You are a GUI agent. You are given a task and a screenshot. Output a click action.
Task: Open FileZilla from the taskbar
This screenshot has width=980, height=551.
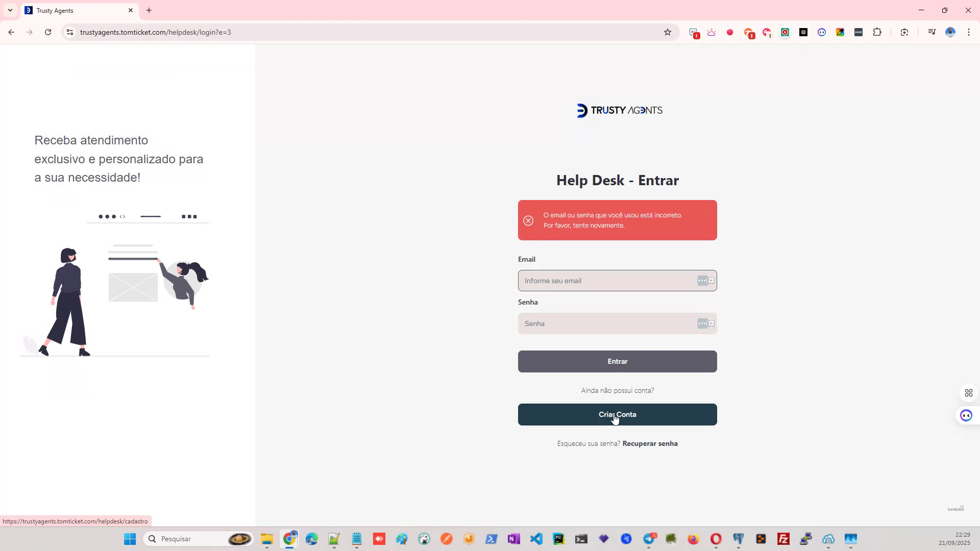(x=783, y=539)
